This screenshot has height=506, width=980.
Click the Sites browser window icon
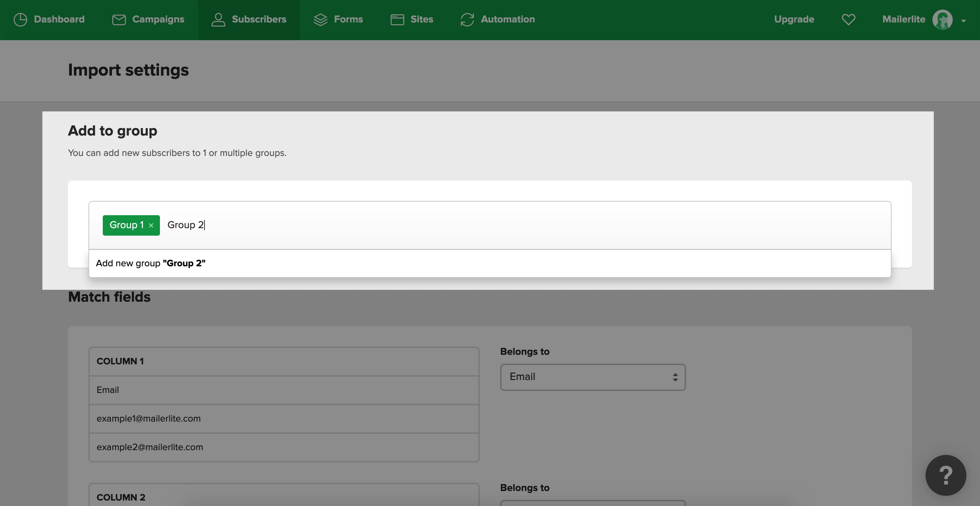point(397,19)
